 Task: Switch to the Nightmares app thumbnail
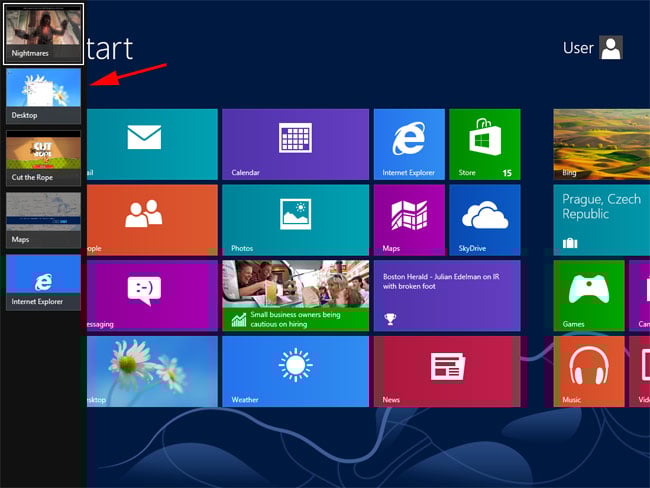coord(44,34)
